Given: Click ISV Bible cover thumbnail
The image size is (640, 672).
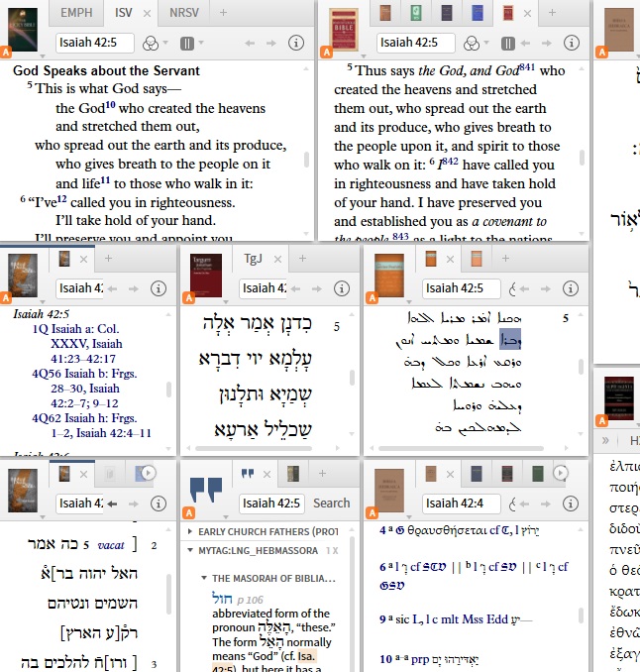Looking at the screenshot, I should (22, 30).
